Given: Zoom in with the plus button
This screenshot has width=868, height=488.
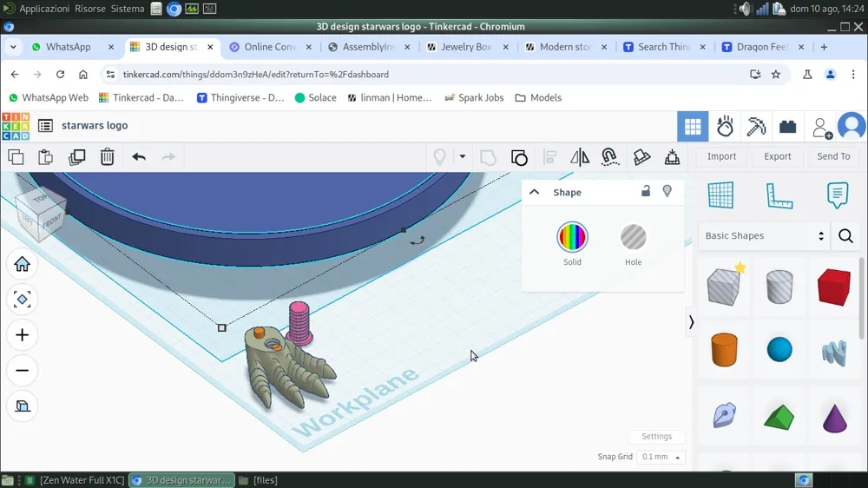Looking at the screenshot, I should tap(23, 335).
